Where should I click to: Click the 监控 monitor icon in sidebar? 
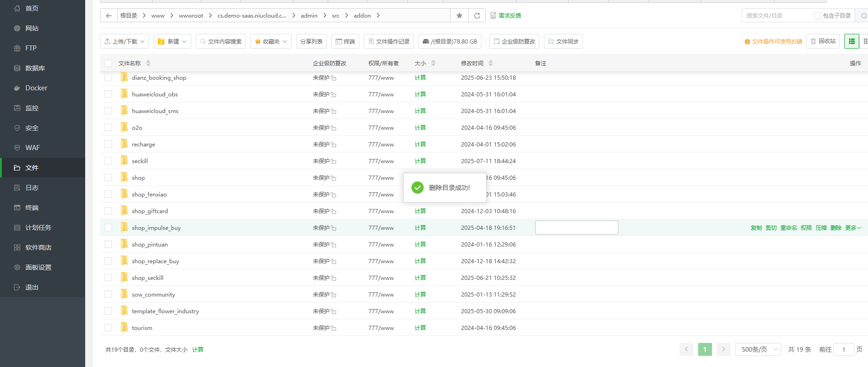click(x=17, y=108)
